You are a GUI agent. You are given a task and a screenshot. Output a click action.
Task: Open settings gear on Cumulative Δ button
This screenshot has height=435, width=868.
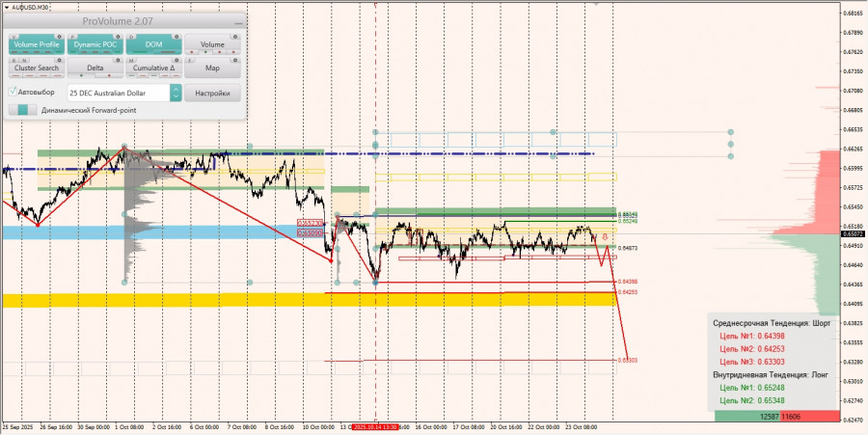point(176,60)
